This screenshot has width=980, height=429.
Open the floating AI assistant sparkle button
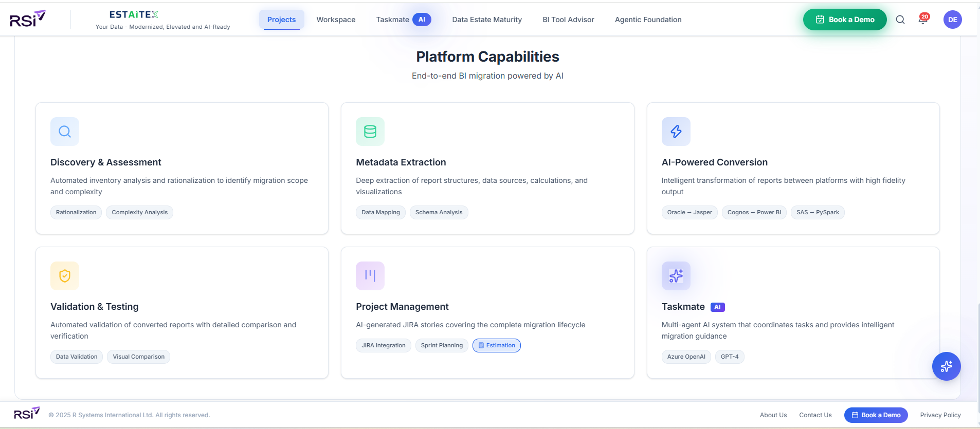(x=947, y=366)
